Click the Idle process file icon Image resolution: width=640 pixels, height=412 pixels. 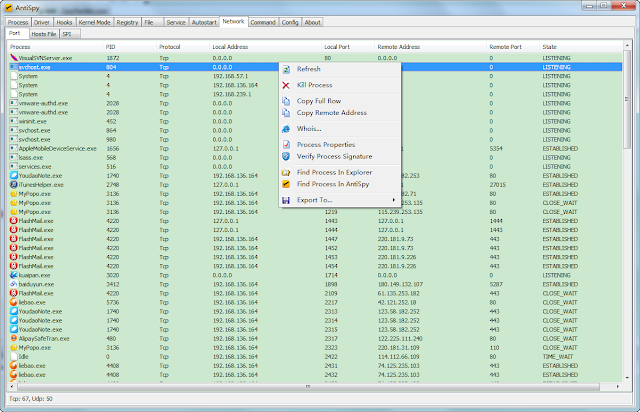point(14,356)
